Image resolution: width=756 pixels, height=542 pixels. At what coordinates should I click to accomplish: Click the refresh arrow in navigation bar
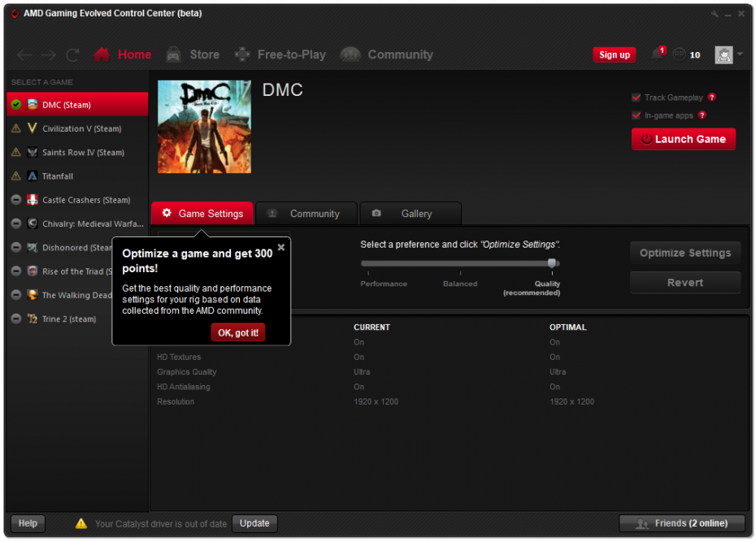72,55
